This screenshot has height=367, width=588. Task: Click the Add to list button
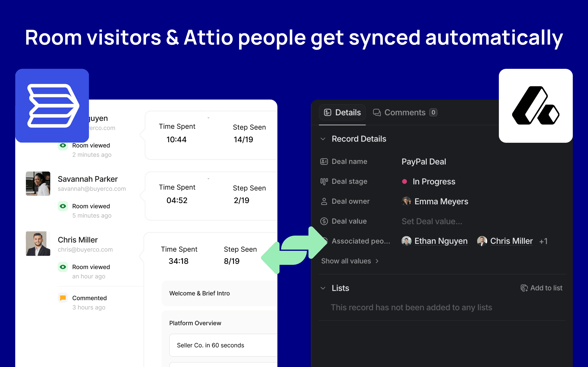[x=541, y=288]
